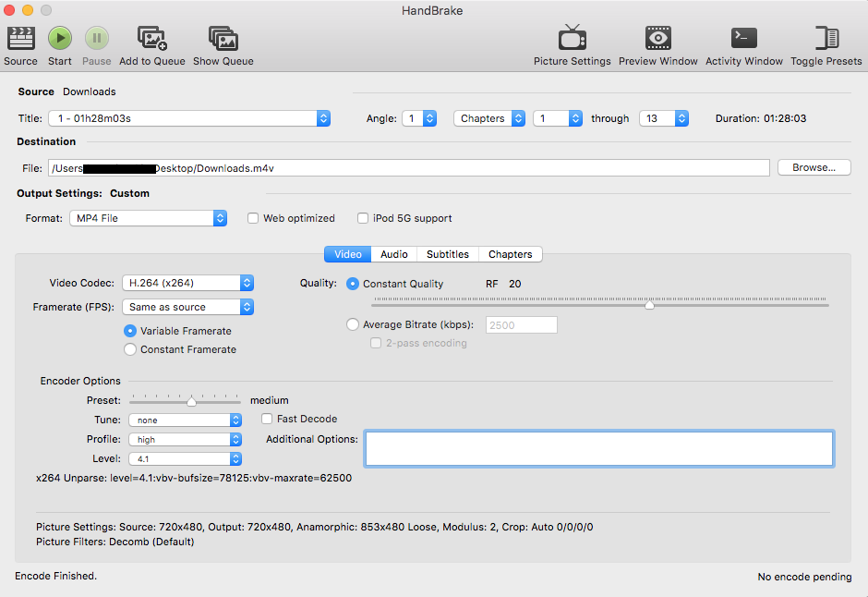Click the Source name Downloads
This screenshot has width=868, height=597.
click(x=90, y=91)
